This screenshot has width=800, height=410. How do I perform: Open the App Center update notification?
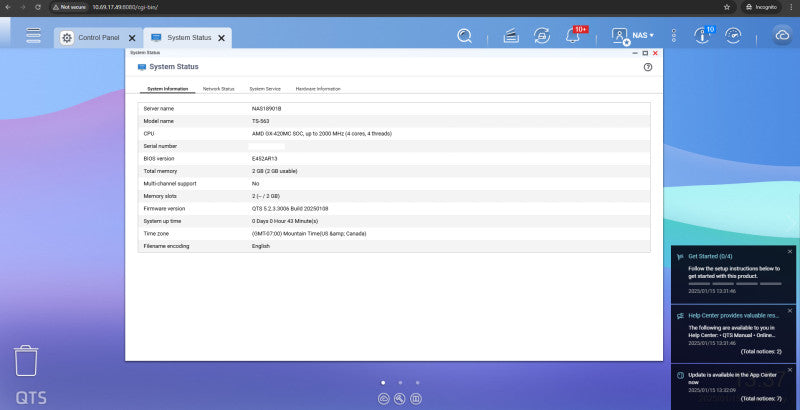(x=733, y=378)
